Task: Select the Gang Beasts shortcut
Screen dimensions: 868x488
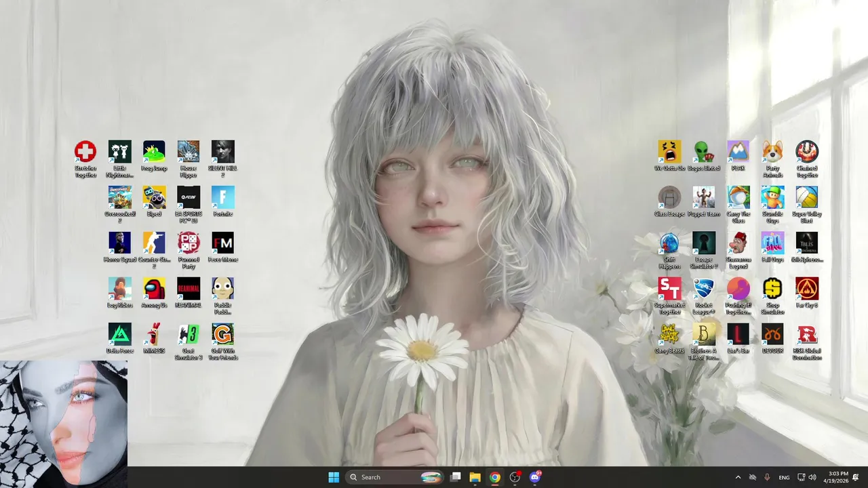Action: pyautogui.click(x=669, y=334)
